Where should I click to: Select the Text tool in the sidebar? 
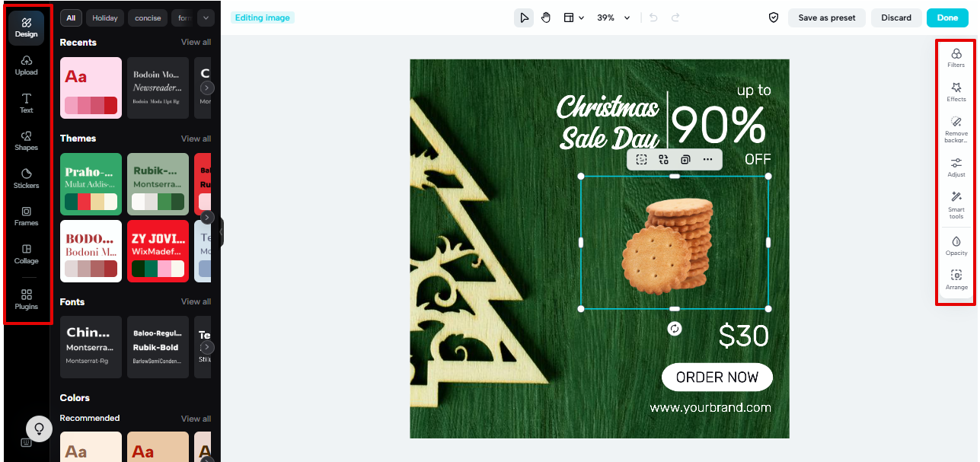26,104
